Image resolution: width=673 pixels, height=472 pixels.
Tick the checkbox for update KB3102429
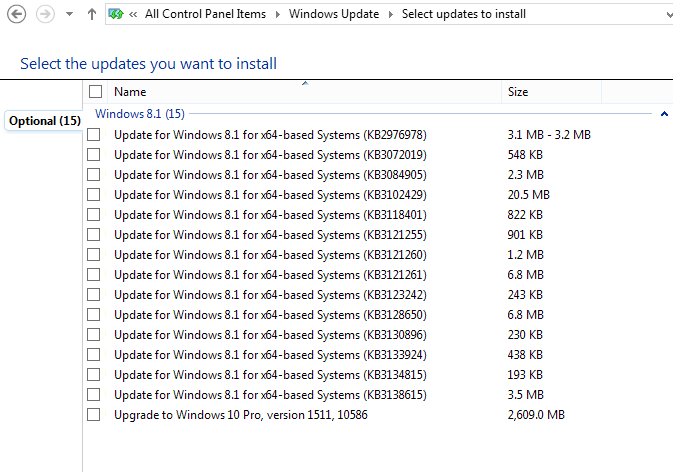(94, 195)
